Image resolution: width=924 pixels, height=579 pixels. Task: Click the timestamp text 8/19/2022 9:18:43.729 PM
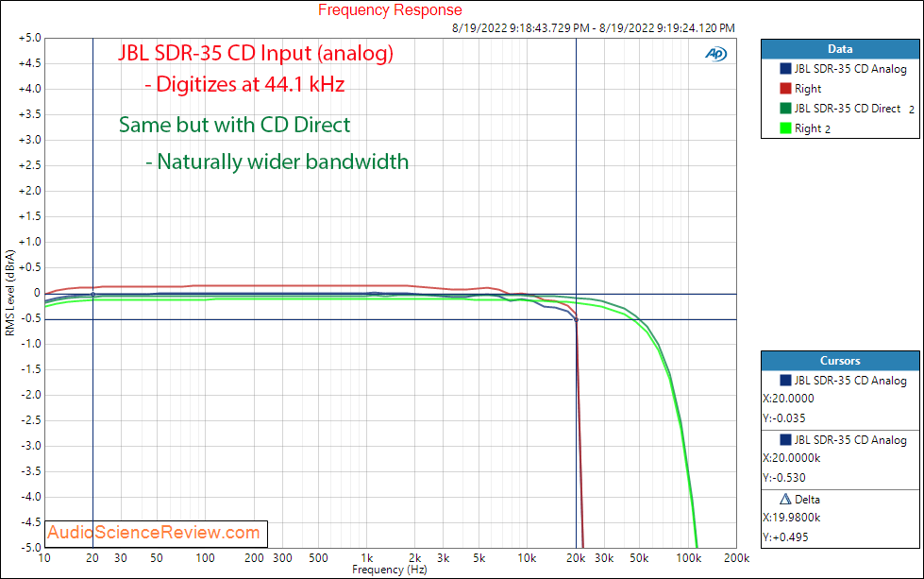520,27
